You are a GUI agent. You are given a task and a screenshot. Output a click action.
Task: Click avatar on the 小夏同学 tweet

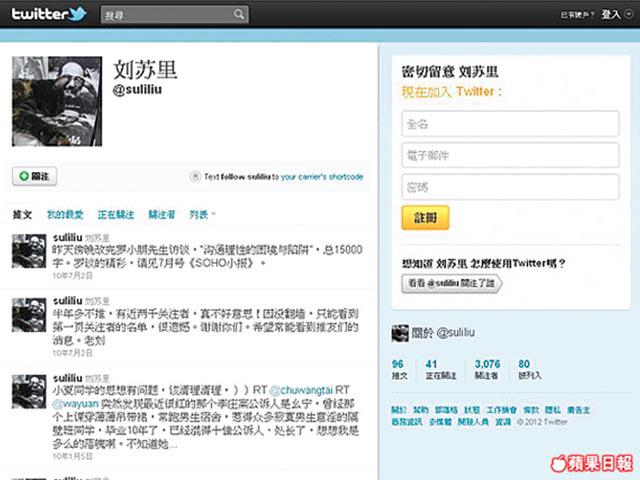click(x=29, y=391)
